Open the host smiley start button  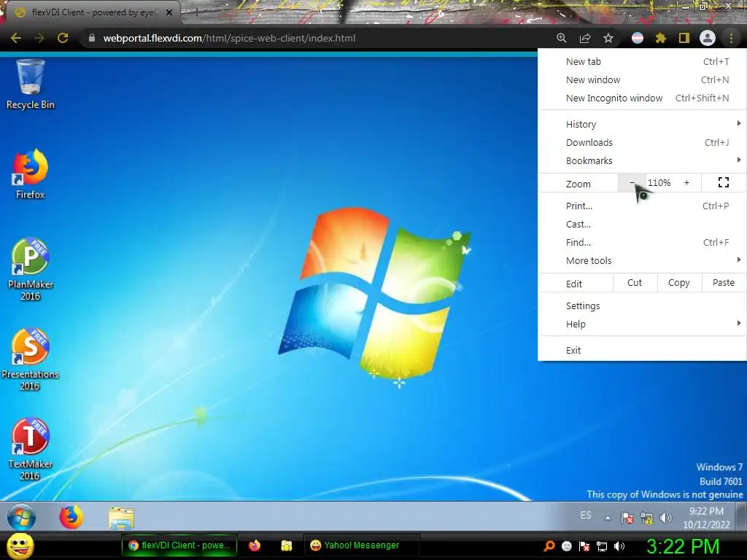coord(20,545)
